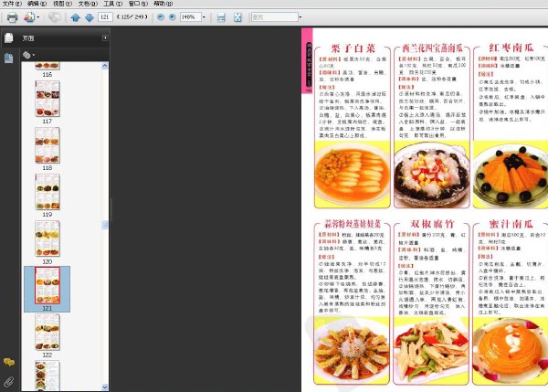Open the 窗口 (Window) menu
The height and width of the screenshot is (392, 548).
[138, 4]
